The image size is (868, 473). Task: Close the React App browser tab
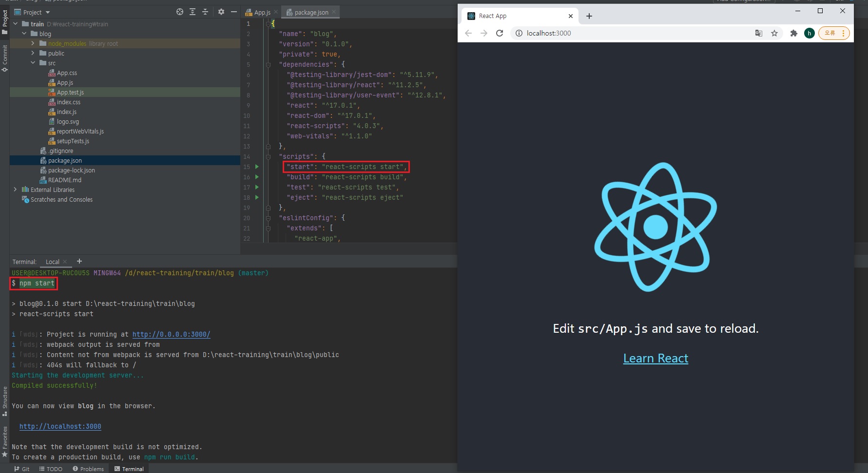click(x=571, y=16)
